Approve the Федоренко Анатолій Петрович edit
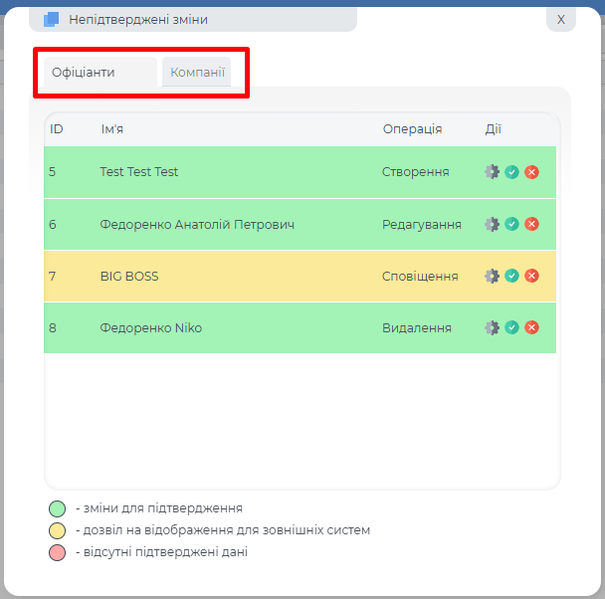Image resolution: width=605 pixels, height=599 pixels. [x=512, y=224]
